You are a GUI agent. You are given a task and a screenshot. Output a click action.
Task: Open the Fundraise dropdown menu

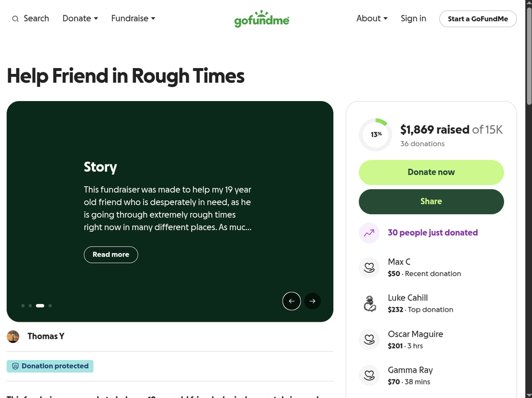(133, 18)
